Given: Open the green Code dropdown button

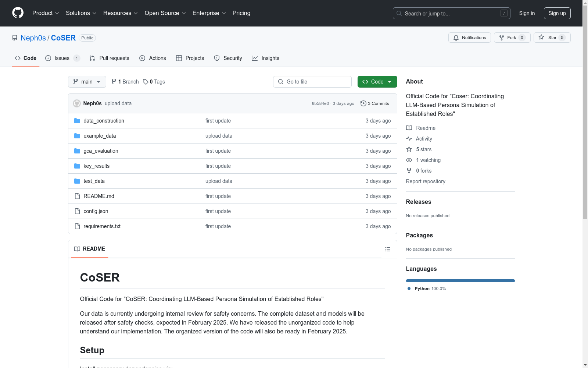Looking at the screenshot, I should click(x=377, y=82).
